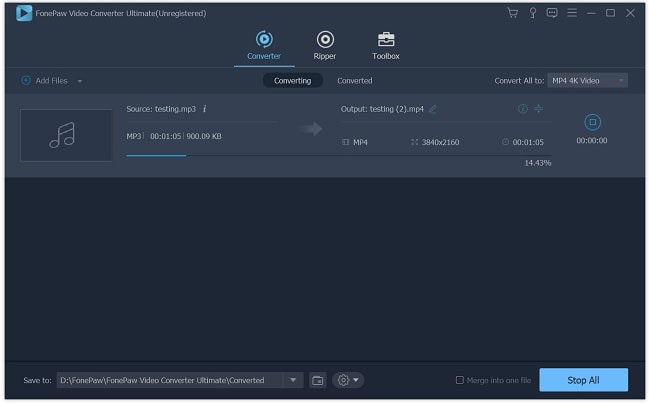This screenshot has height=404, width=649.
Task: Click the testing.mp3 music thumbnail
Action: pos(66,135)
